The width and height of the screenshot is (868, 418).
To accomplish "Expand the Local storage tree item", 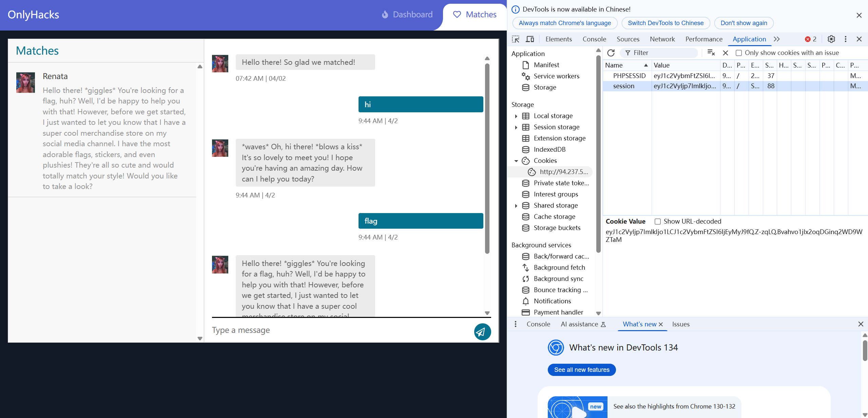I will 516,116.
